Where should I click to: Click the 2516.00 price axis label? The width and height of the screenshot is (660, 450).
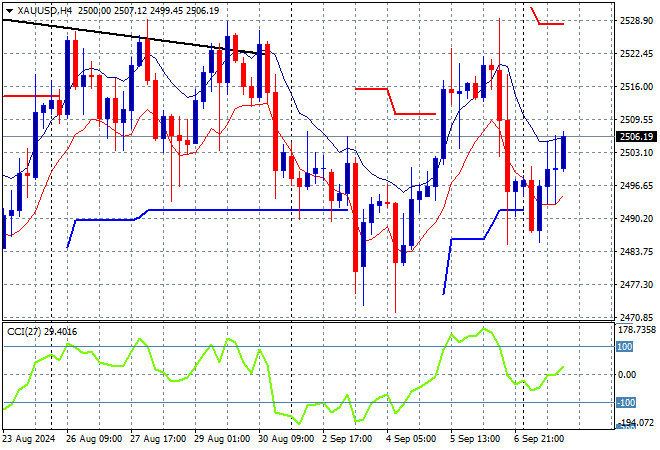[x=636, y=86]
